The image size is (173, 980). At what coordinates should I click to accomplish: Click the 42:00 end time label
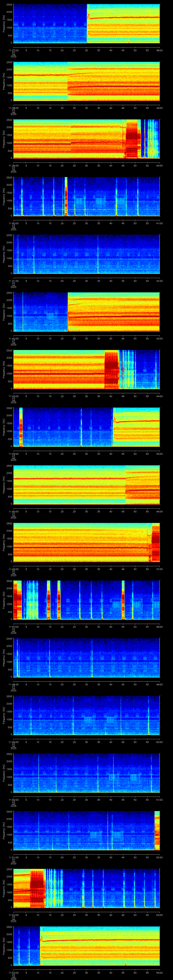[x=159, y=281]
